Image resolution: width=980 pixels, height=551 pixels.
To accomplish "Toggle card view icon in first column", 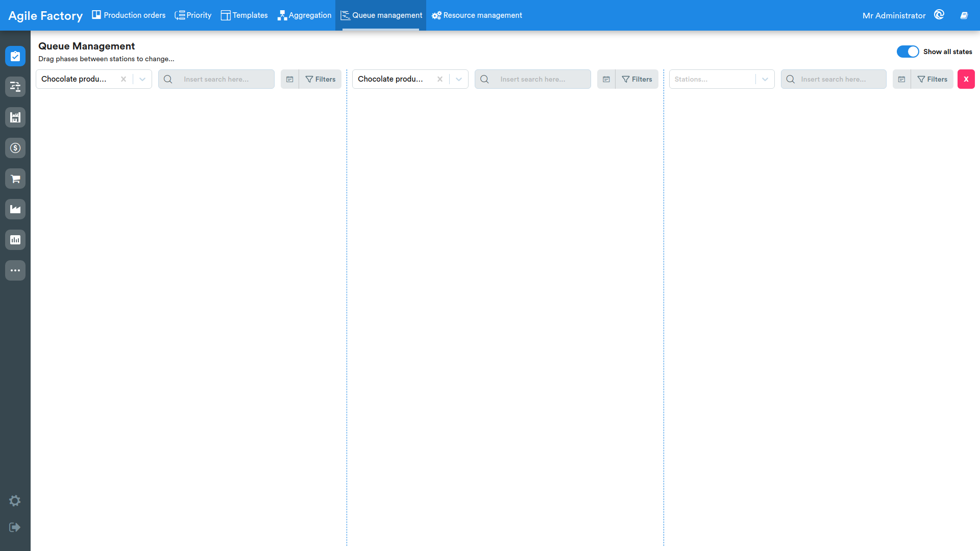I will [x=289, y=79].
